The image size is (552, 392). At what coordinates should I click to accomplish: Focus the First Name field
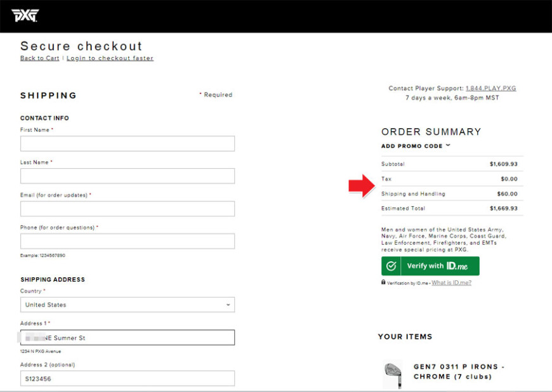click(128, 143)
